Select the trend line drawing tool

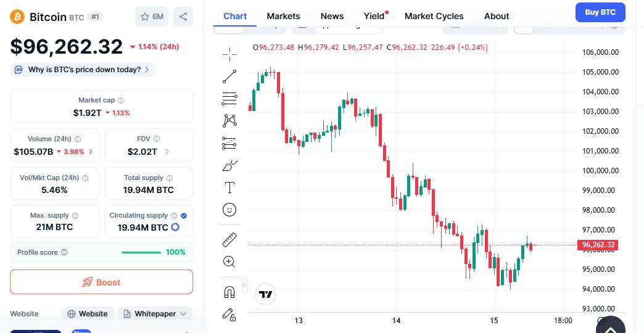point(229,76)
